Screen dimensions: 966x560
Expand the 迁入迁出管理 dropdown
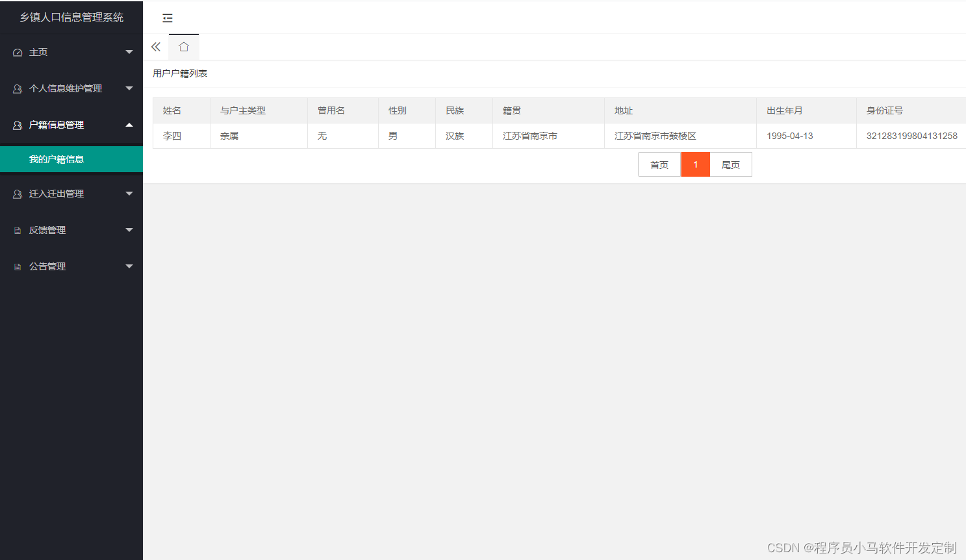pyautogui.click(x=129, y=193)
